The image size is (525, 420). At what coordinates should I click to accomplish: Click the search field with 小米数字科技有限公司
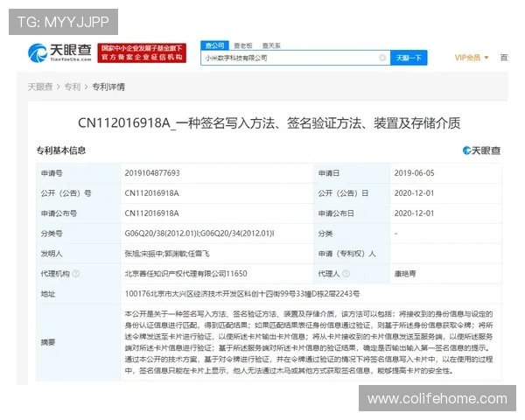[x=296, y=58]
